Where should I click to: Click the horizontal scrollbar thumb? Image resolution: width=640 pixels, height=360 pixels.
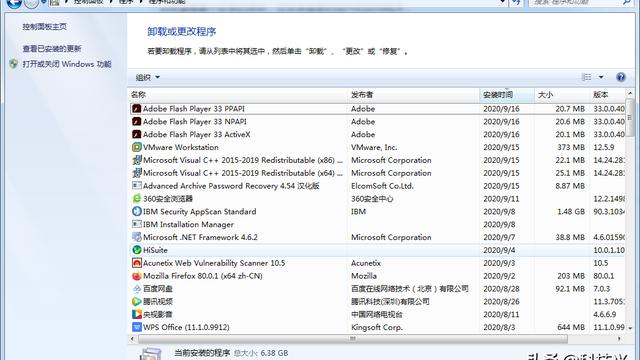353,339
